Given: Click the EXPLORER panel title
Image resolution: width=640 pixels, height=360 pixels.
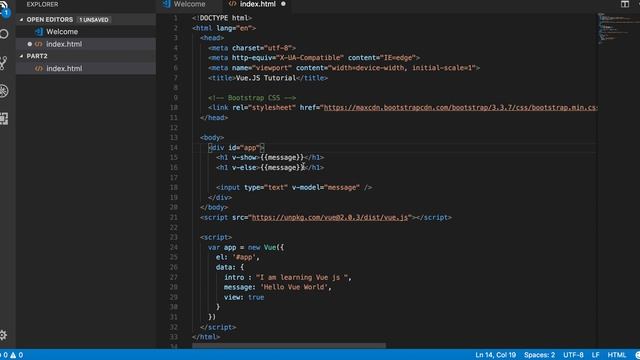Looking at the screenshot, I should tap(42, 4).
